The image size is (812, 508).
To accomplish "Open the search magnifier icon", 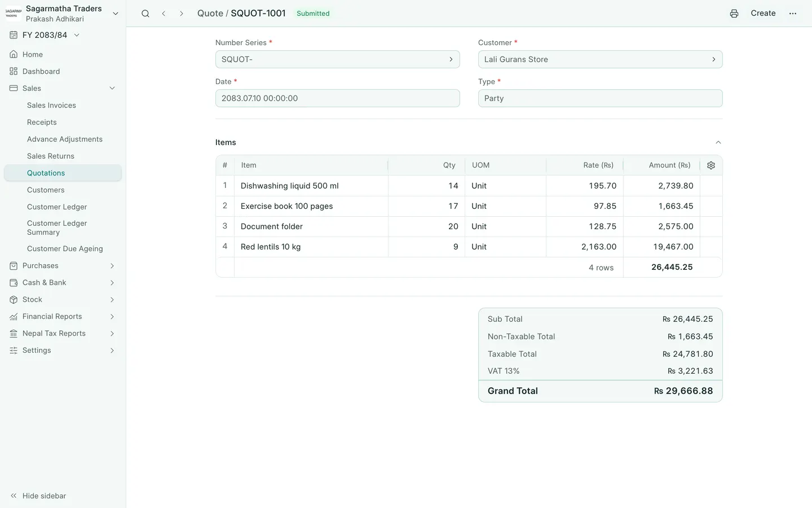I will 145,14.
